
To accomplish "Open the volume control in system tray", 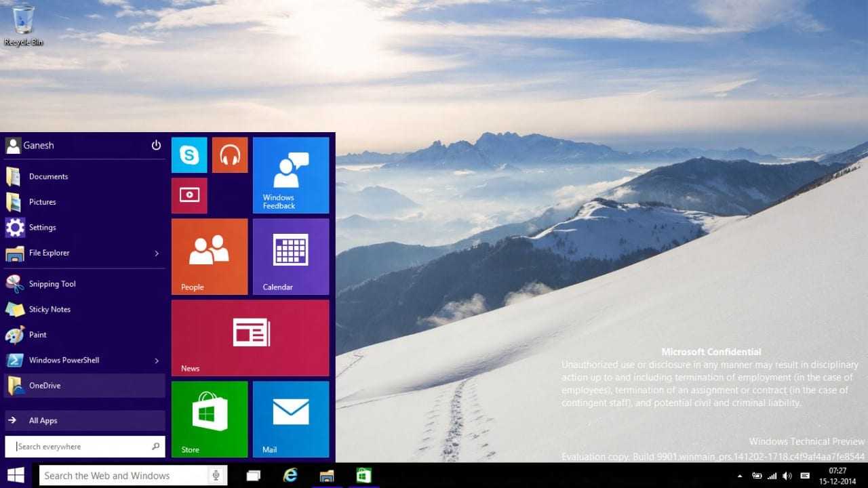I will click(787, 476).
